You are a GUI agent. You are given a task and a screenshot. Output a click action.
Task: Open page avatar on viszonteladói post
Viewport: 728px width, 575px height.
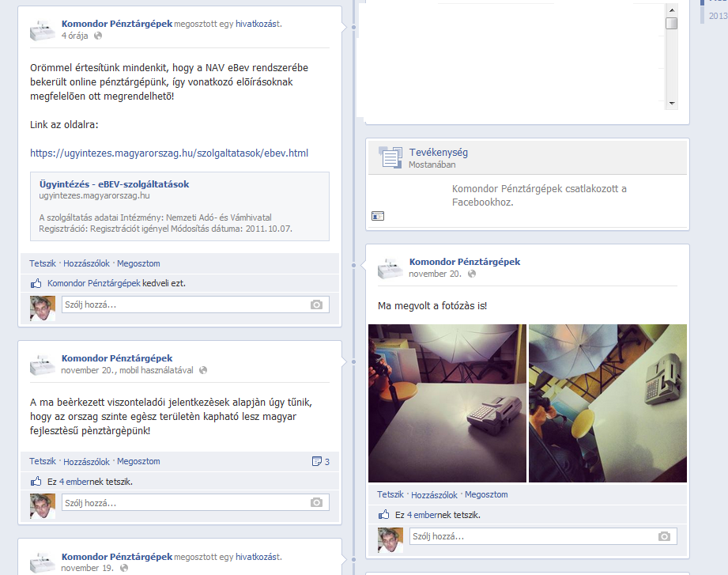point(42,365)
